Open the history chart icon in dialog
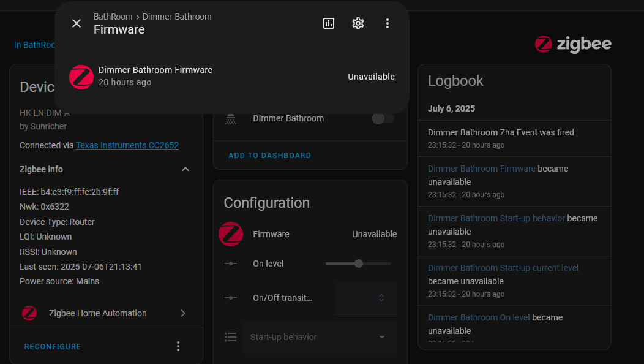Image resolution: width=644 pixels, height=364 pixels. point(329,23)
